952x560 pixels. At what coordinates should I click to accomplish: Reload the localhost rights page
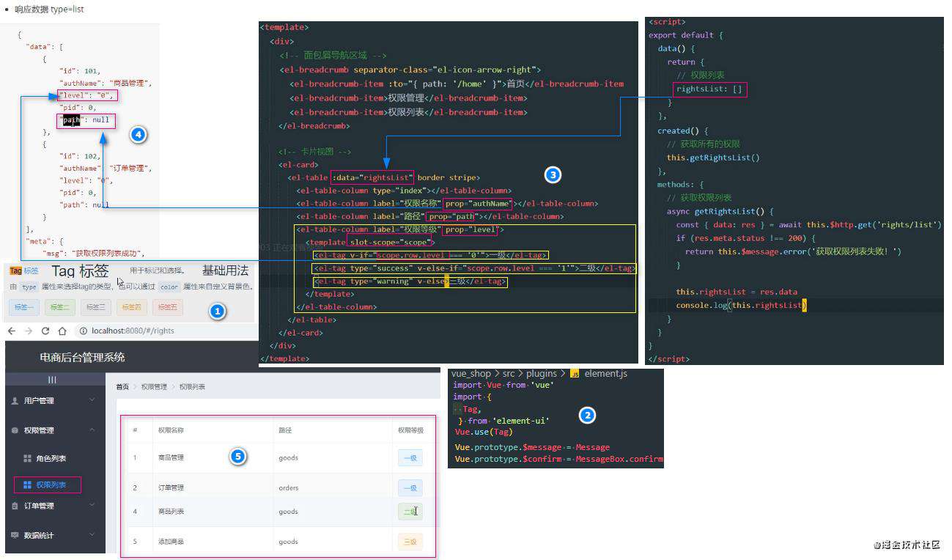(45, 331)
